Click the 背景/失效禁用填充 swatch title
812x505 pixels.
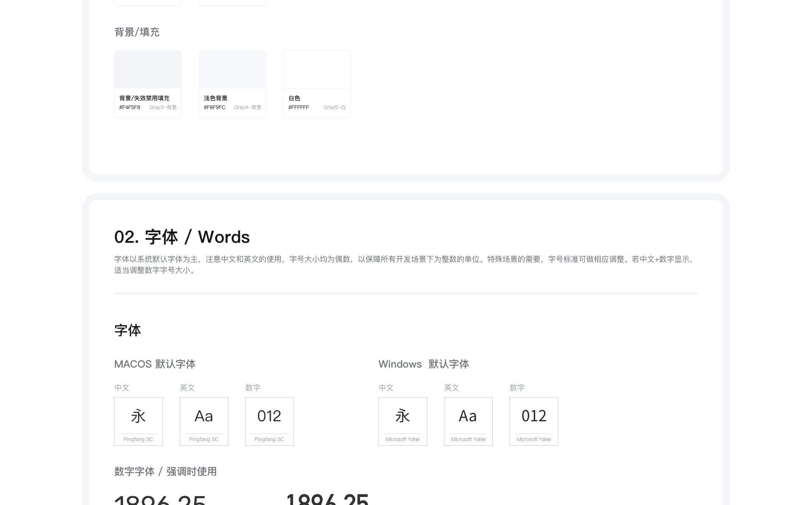144,98
